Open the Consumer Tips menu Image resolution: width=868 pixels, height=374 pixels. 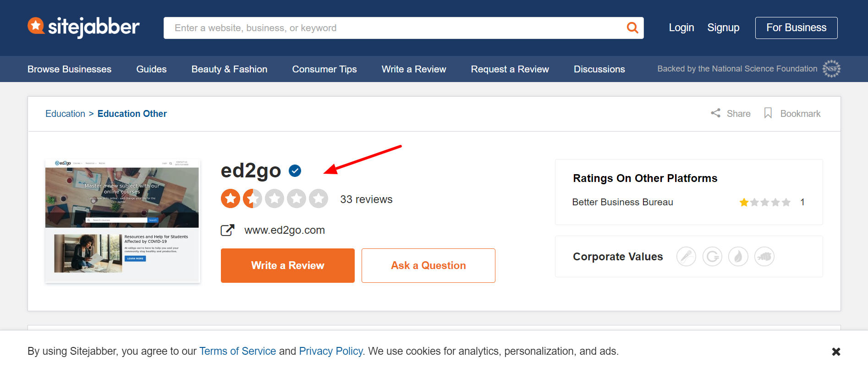point(324,69)
